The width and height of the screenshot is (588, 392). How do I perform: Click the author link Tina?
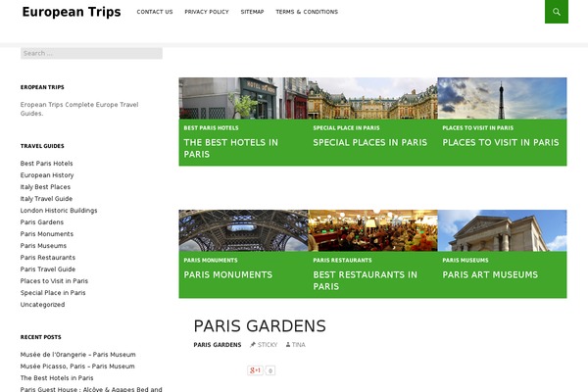tap(298, 345)
